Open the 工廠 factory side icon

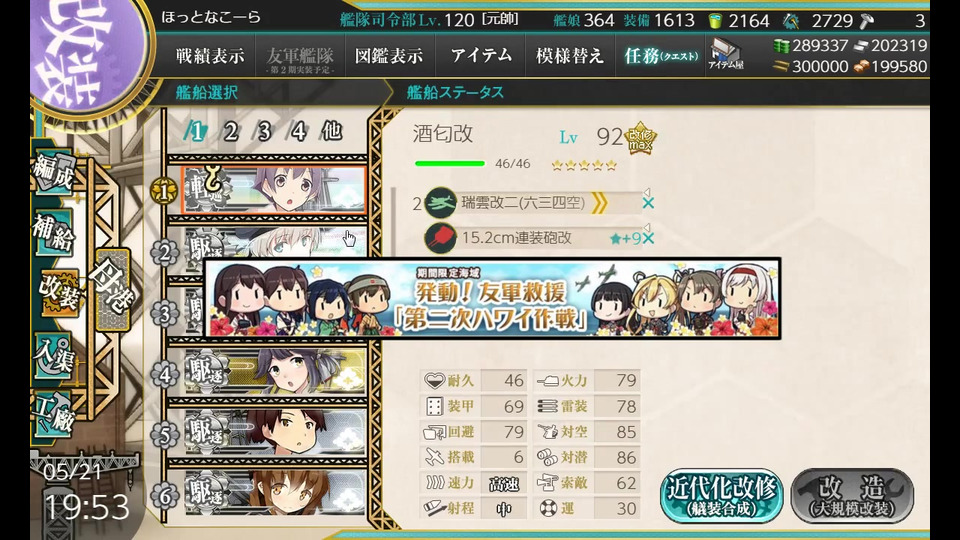tap(55, 414)
